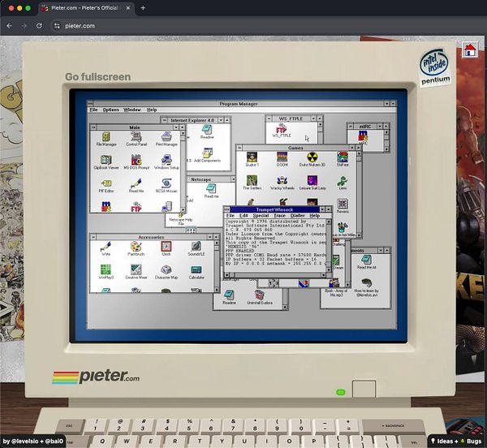Open Trumpet Winsock Special menu

261,215
